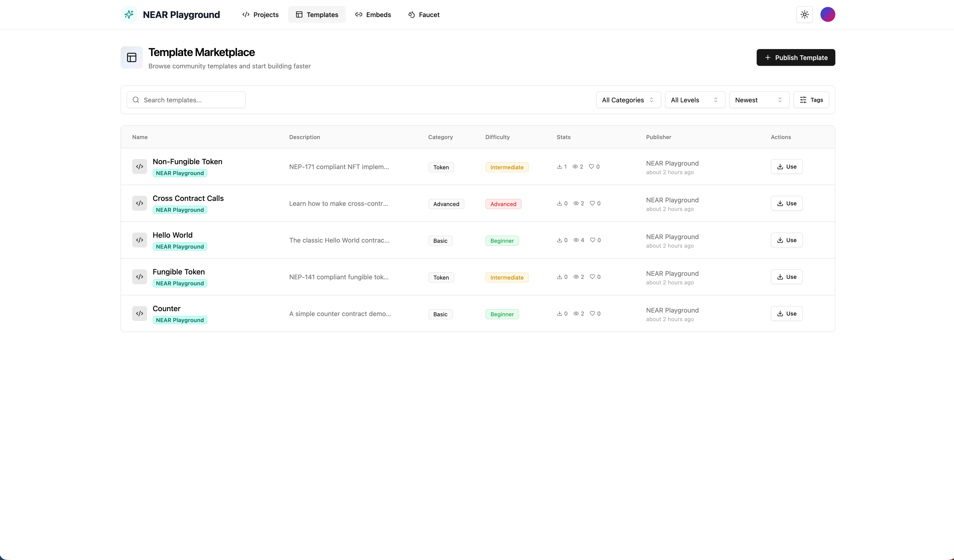Like the Counter template heart icon
Viewport: 954px width, 560px height.
click(x=592, y=313)
